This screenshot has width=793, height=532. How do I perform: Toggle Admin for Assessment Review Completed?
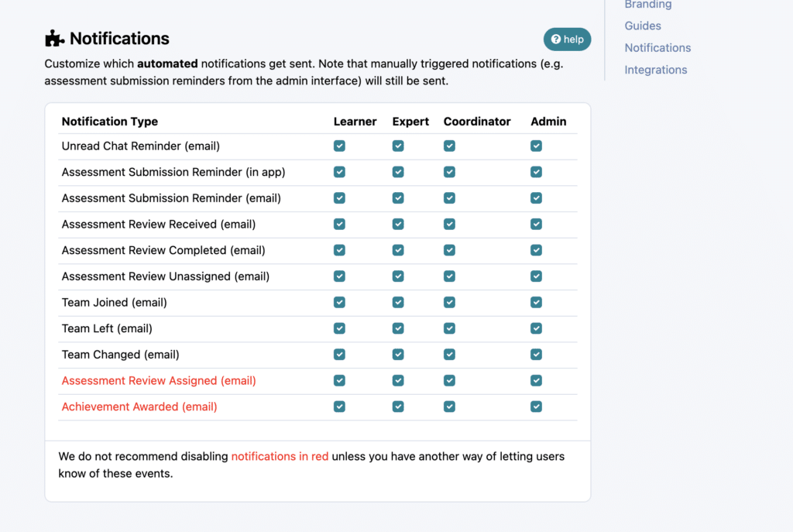[536, 250]
